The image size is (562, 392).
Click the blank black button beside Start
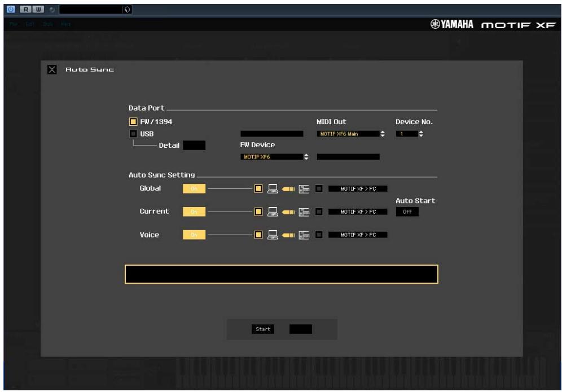click(300, 329)
